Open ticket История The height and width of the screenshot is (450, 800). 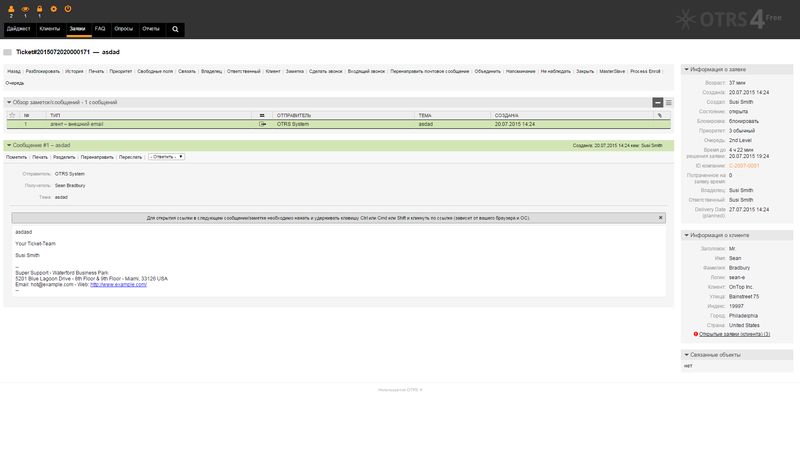[x=74, y=71]
